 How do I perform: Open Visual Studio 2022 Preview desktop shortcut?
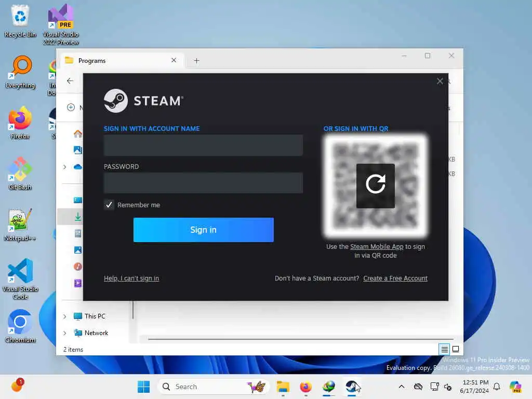click(61, 24)
